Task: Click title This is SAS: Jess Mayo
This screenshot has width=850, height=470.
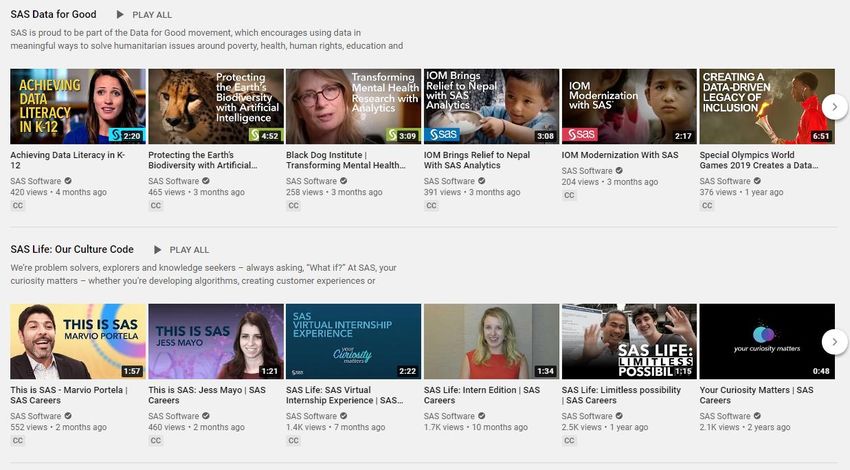Action: [x=207, y=395]
